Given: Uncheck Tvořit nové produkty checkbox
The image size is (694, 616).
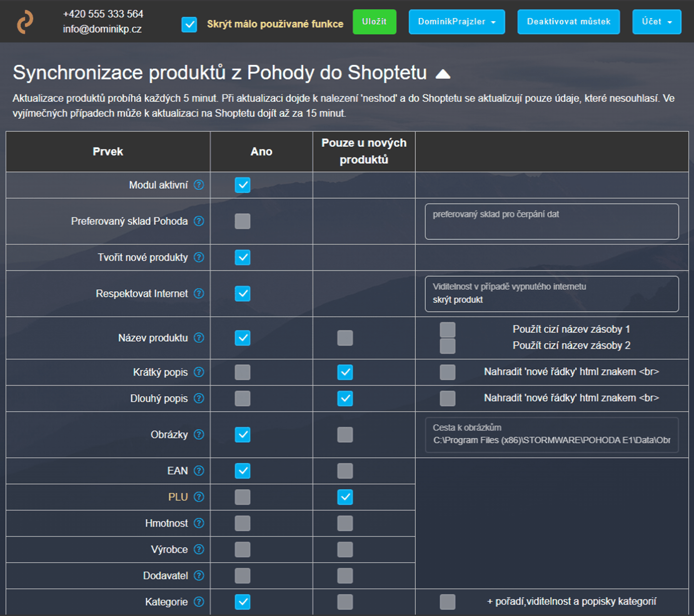Looking at the screenshot, I should (243, 257).
